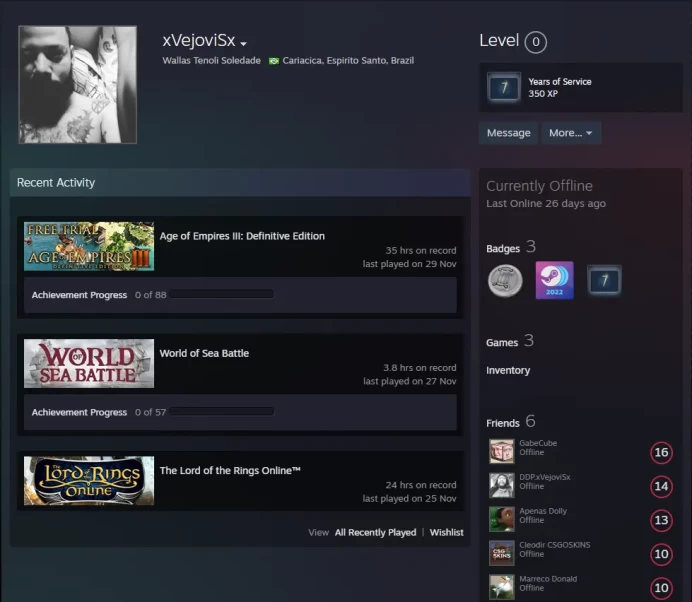
Task: Open World of Sea Battle game banner
Action: pos(89,363)
